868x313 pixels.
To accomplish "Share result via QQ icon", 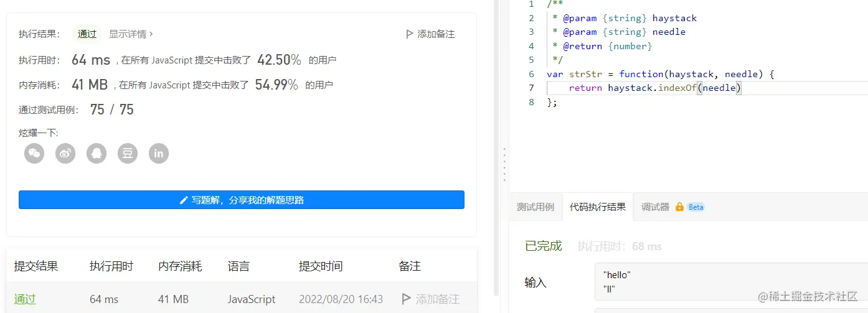I will (x=97, y=153).
